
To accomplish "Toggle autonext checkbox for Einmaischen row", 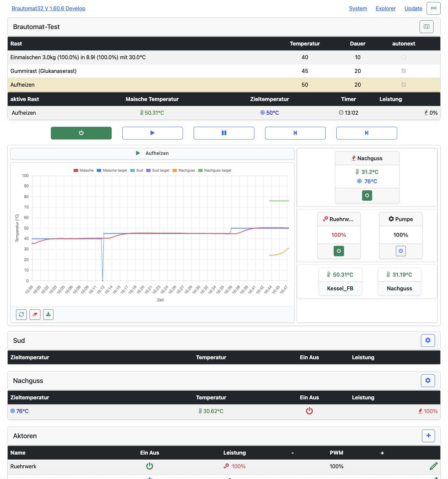I will pyautogui.click(x=404, y=57).
